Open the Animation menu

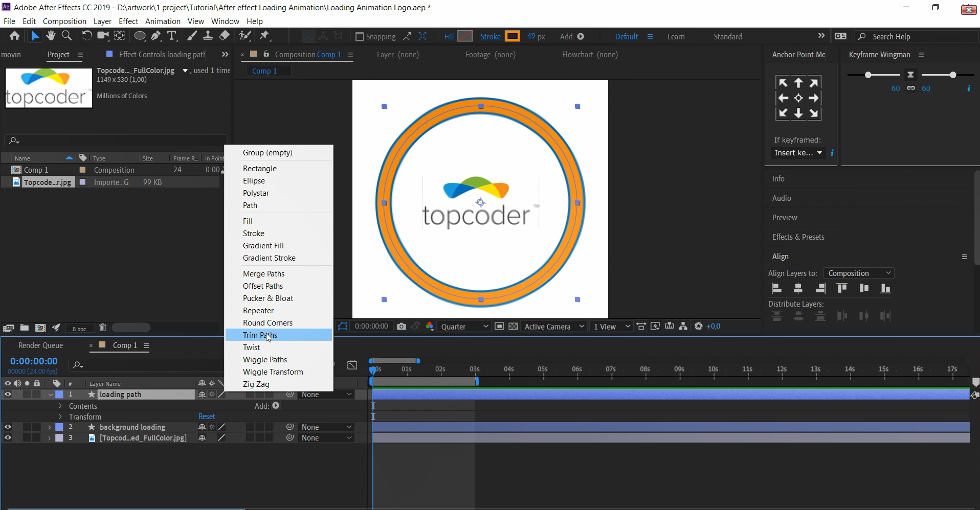pyautogui.click(x=163, y=21)
